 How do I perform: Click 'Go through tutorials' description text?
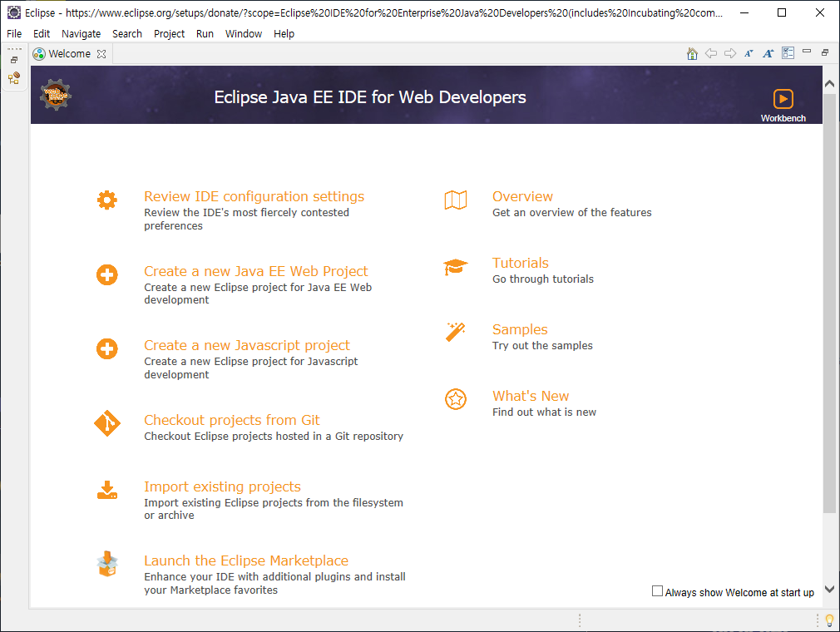543,279
